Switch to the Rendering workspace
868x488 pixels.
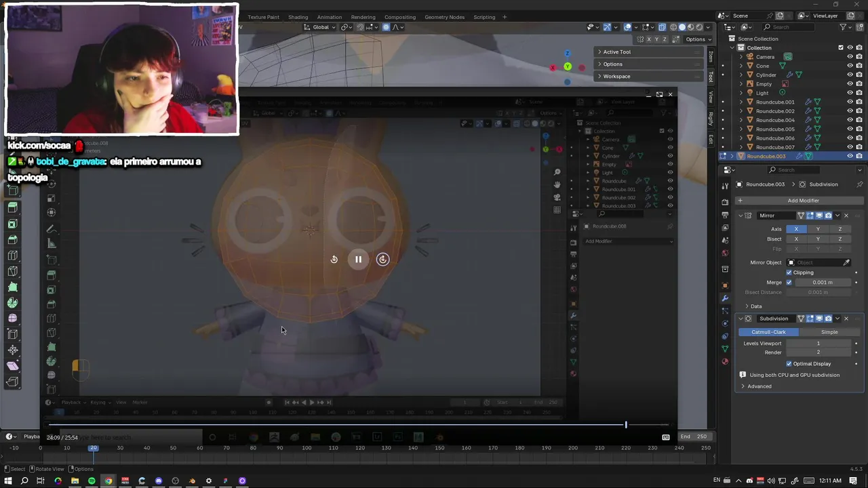click(x=363, y=17)
